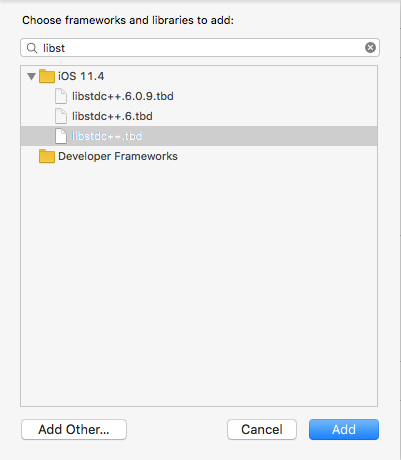Click the Choose frameworks and libraries heading
This screenshot has height=460, width=401.
(x=128, y=20)
